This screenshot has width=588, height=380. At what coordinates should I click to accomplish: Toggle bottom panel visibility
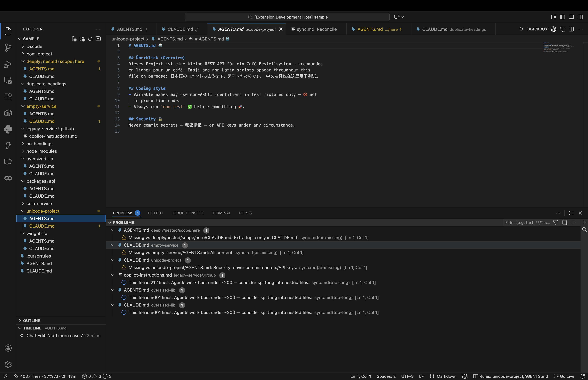pos(571,17)
